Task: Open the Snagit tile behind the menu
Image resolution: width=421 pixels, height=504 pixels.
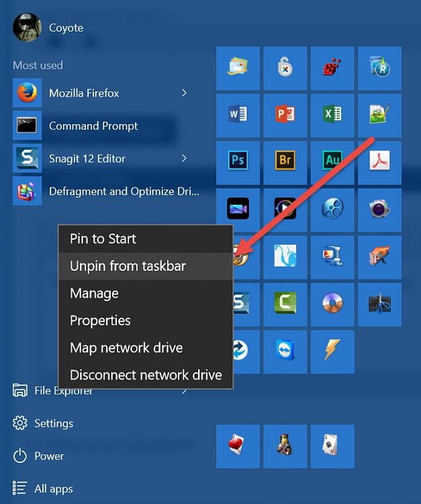Action: click(x=246, y=304)
